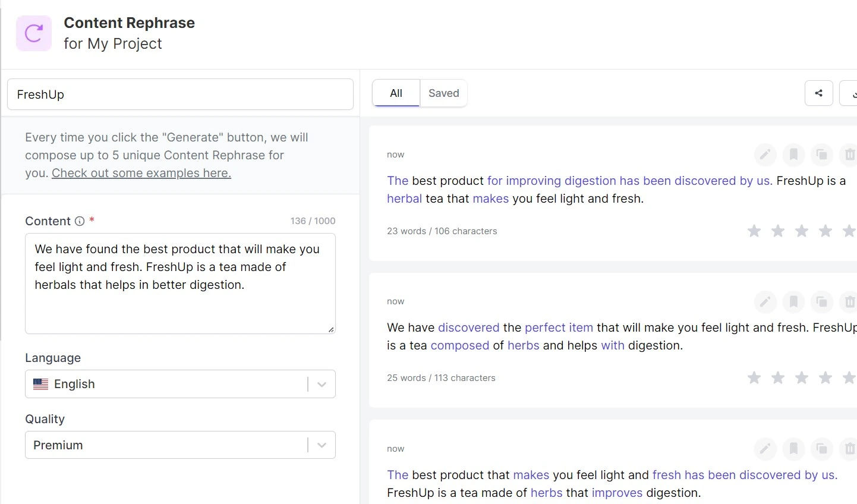Image resolution: width=857 pixels, height=504 pixels.
Task: Click the 'now' timestamp on first result
Action: (x=395, y=155)
